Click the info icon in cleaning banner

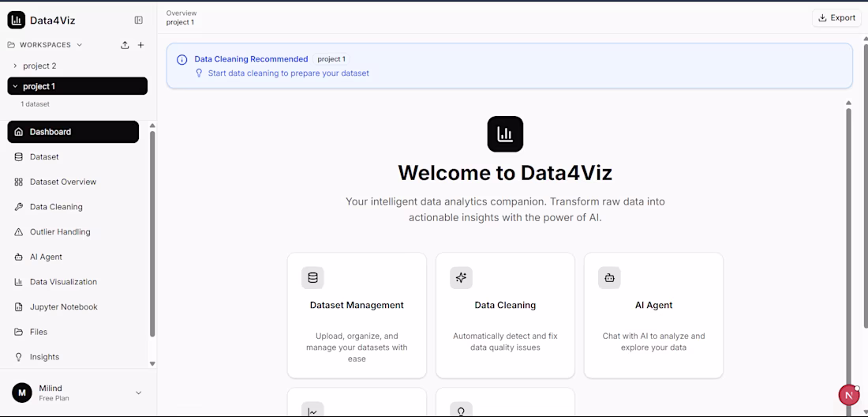(182, 59)
